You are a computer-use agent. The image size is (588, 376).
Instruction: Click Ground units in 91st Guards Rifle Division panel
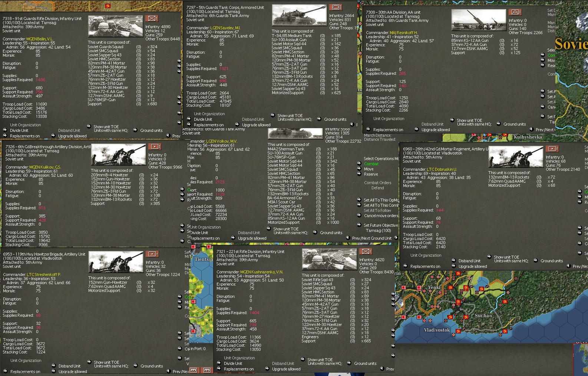click(151, 130)
